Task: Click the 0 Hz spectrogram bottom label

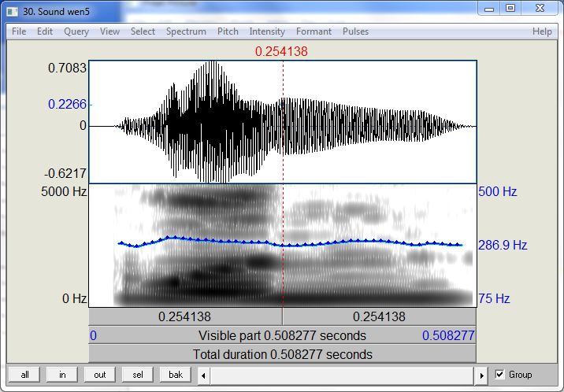Action: [74, 298]
